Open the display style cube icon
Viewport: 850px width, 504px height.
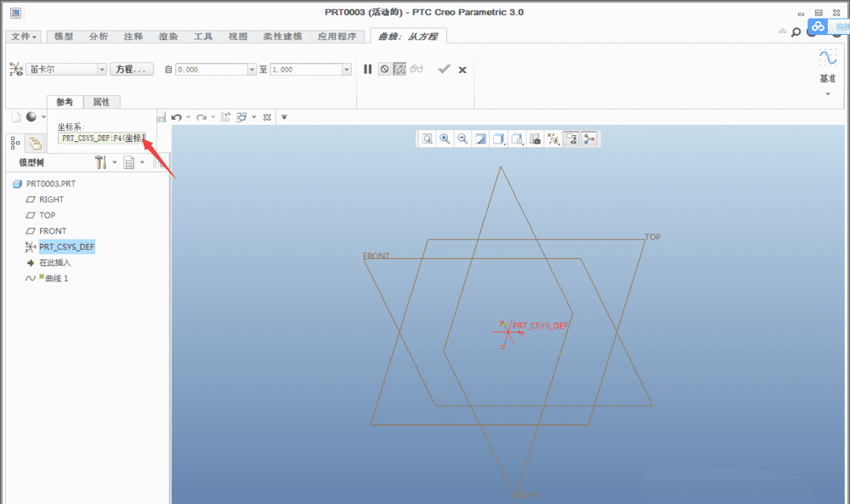click(x=499, y=139)
